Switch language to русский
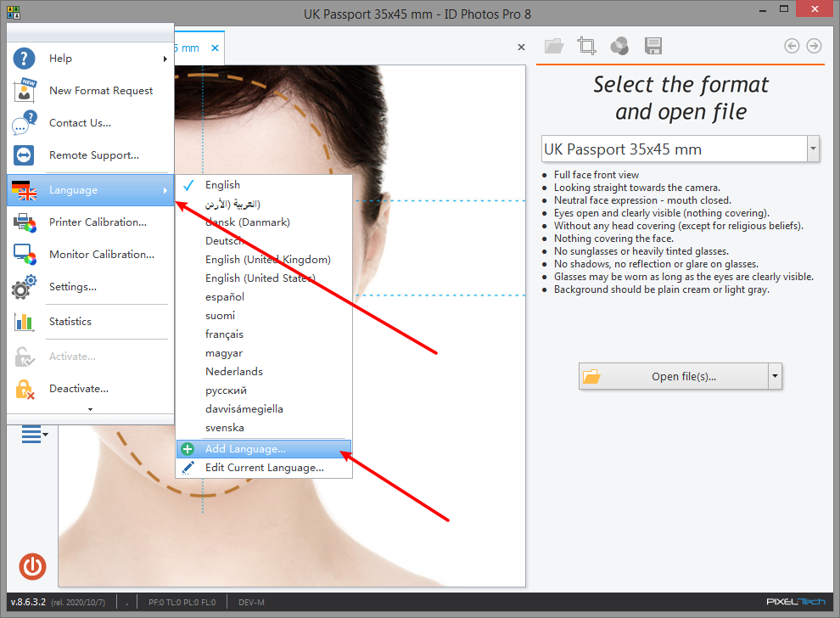840x618 pixels. [x=264, y=390]
